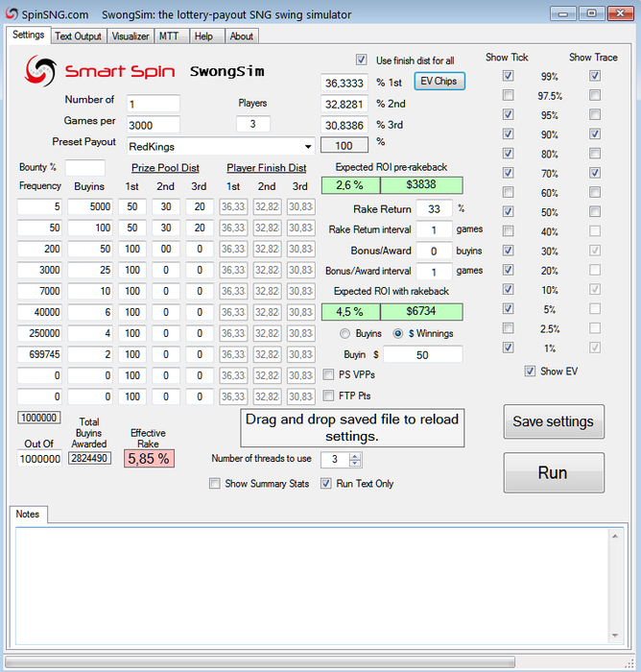Click the Frequency field showing 40000

(x=39, y=312)
